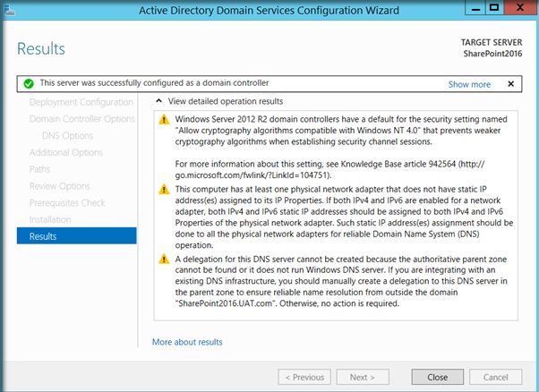The height and width of the screenshot is (392, 539).
Task: Click Additional Options wizard step
Action: tap(65, 152)
